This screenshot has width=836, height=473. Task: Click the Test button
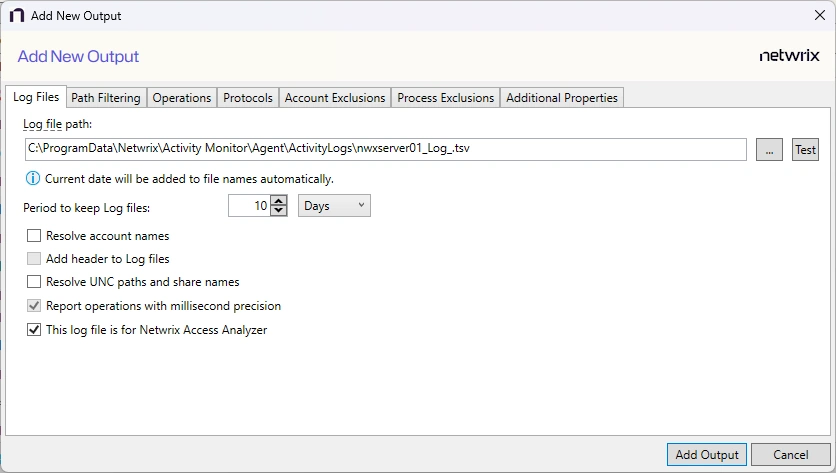tap(805, 150)
